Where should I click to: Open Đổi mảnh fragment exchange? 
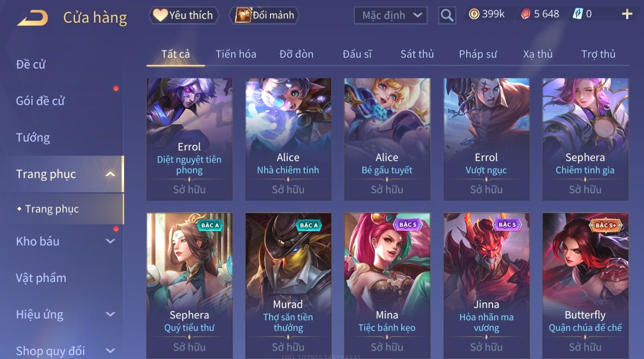[265, 15]
